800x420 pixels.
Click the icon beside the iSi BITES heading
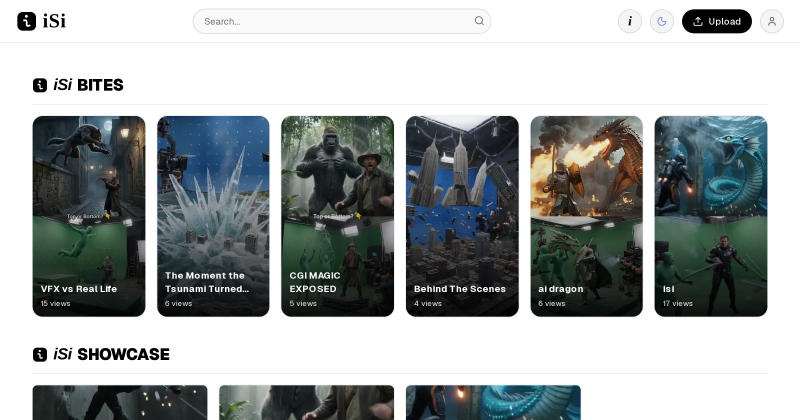[x=40, y=85]
